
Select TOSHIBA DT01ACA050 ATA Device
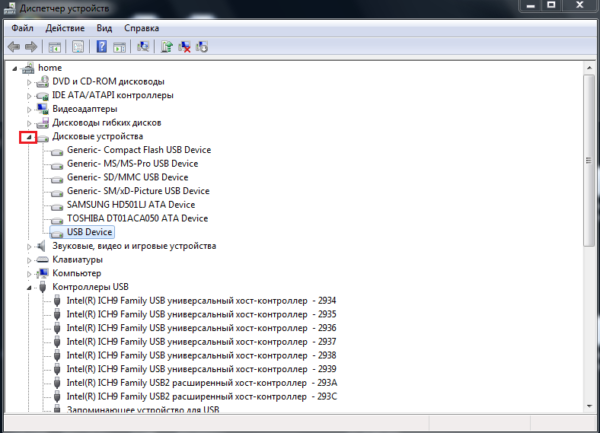tap(137, 218)
